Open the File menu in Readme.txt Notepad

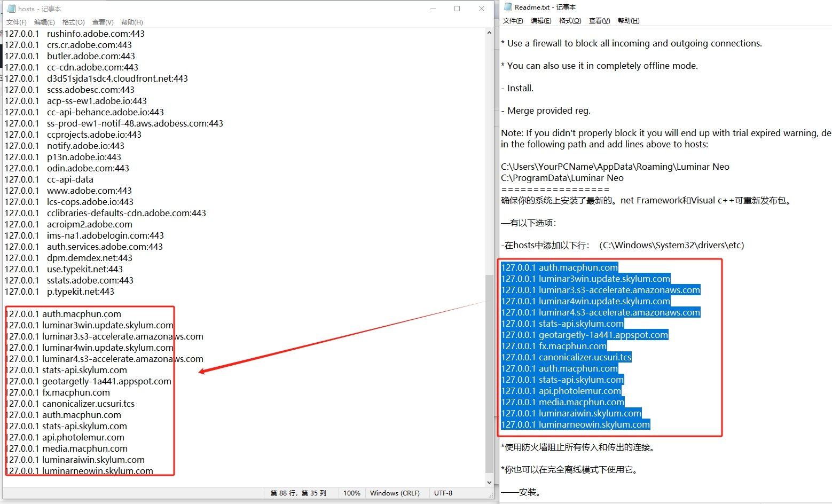(513, 20)
